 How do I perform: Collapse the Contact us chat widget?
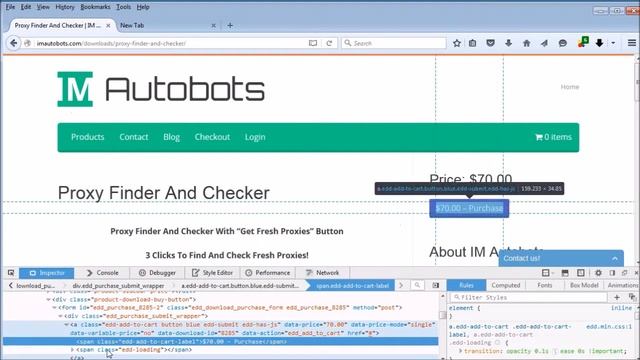point(615,258)
